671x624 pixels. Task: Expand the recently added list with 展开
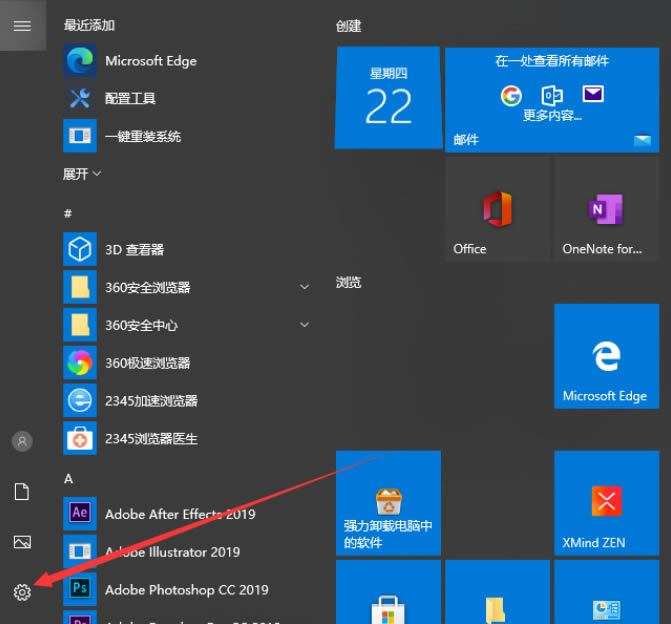[x=82, y=174]
